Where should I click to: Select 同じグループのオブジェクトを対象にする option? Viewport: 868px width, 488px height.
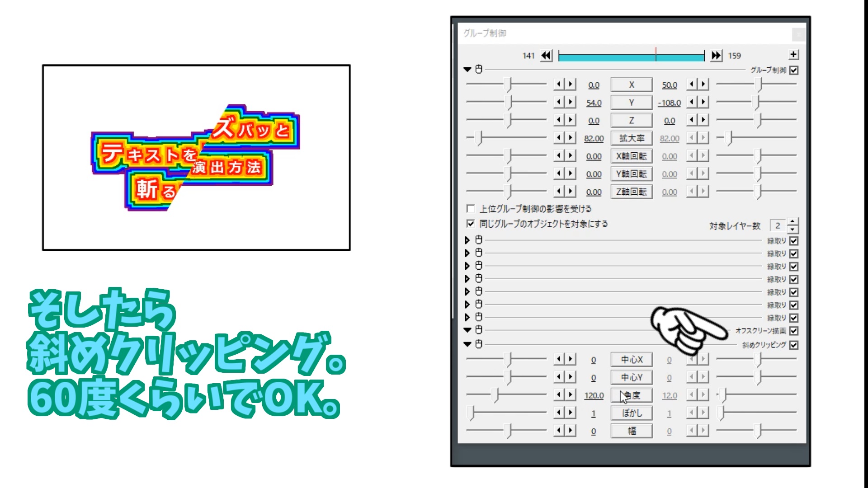470,224
